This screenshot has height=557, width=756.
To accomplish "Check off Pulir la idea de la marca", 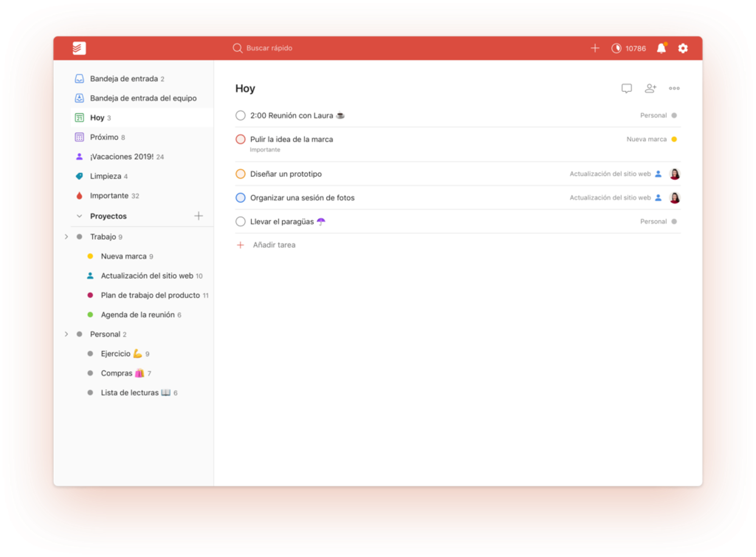I will pyautogui.click(x=240, y=139).
